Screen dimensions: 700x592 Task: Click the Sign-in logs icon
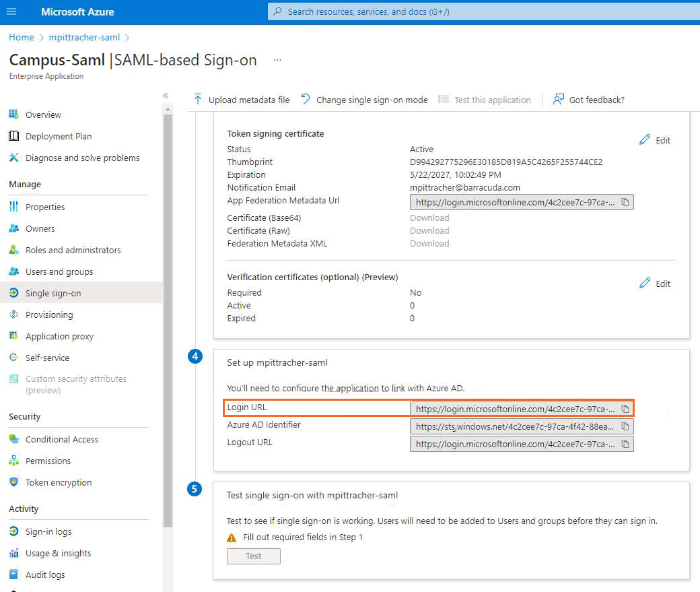14,531
